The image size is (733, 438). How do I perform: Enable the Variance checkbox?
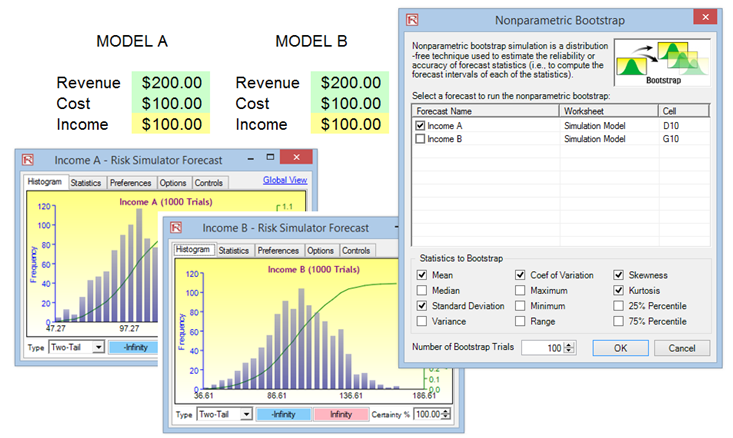(422, 321)
